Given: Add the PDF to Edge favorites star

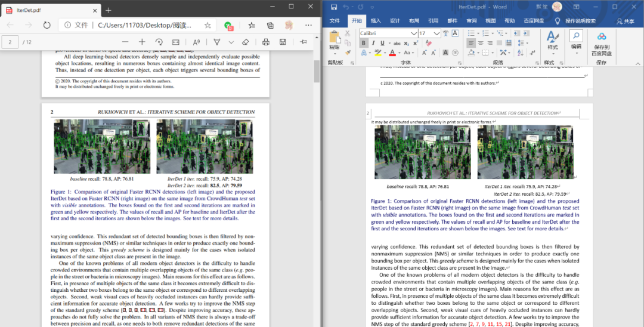Looking at the screenshot, I should [208, 25].
